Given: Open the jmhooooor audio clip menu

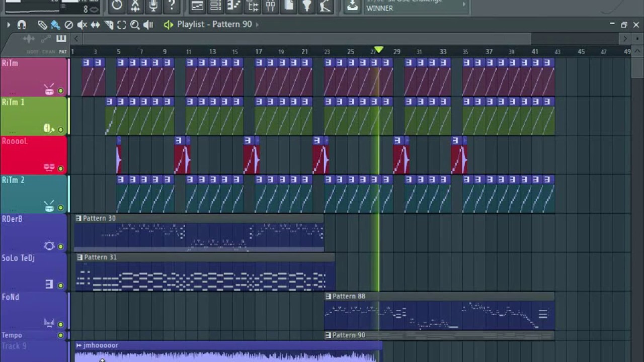Looking at the screenshot, I should pos(79,345).
